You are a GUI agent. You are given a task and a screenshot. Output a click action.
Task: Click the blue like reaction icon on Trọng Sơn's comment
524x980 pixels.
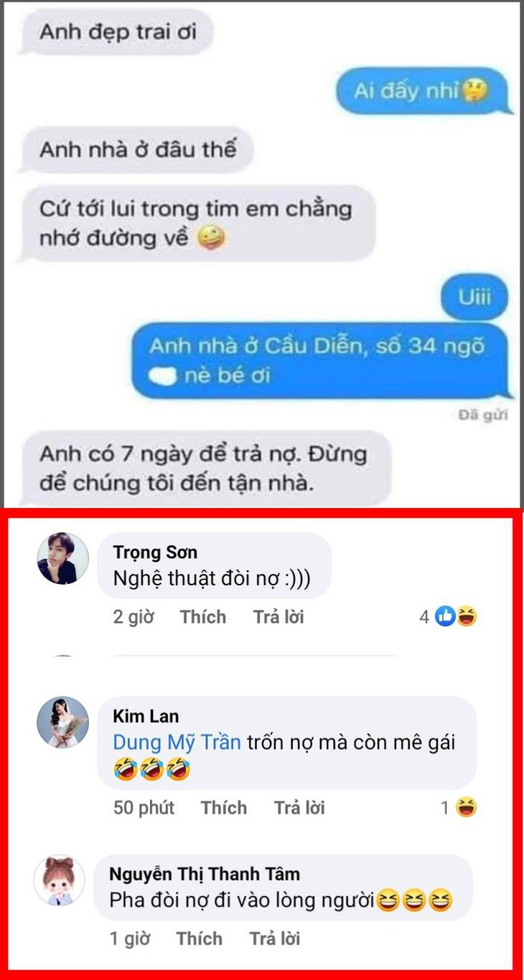pyautogui.click(x=445, y=616)
